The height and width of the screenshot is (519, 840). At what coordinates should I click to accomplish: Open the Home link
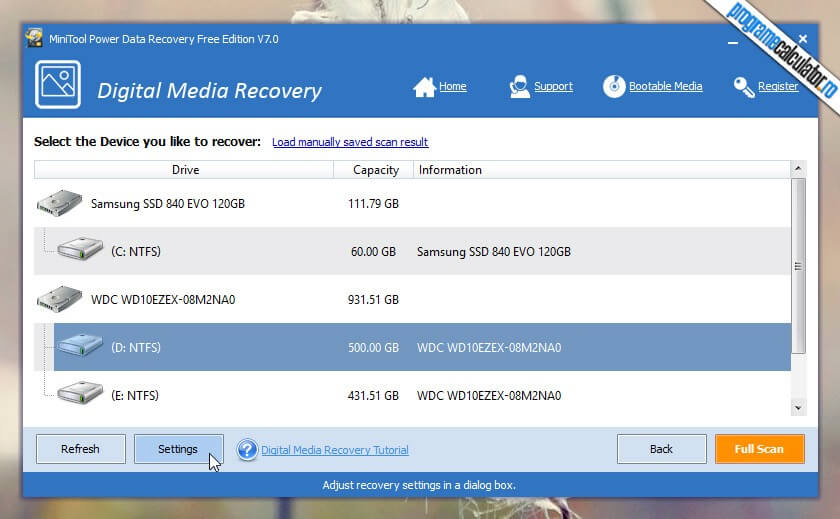click(453, 86)
